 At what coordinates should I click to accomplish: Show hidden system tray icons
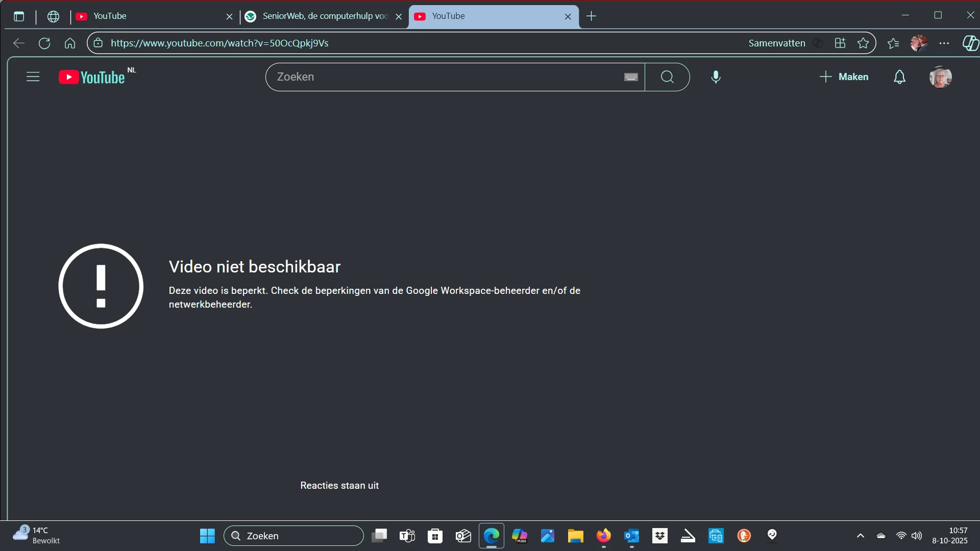[860, 536]
